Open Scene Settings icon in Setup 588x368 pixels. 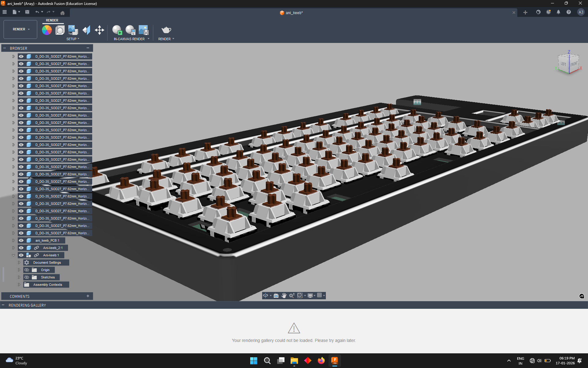tap(60, 30)
